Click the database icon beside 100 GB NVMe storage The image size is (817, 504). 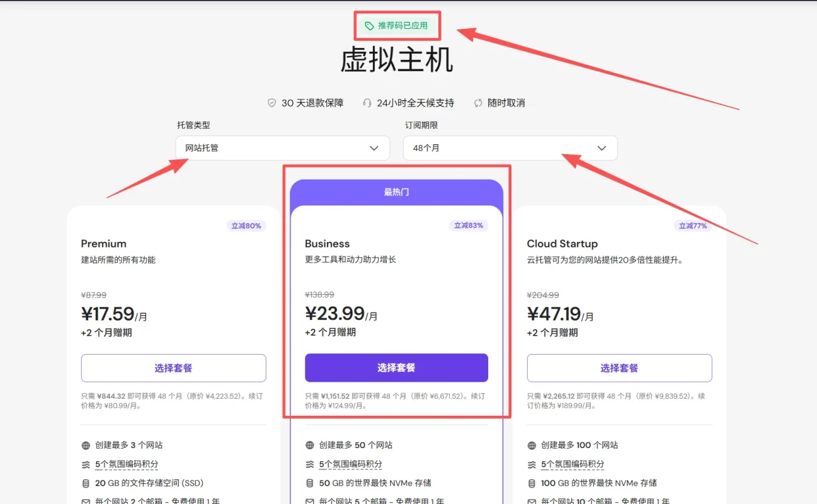[x=532, y=484]
